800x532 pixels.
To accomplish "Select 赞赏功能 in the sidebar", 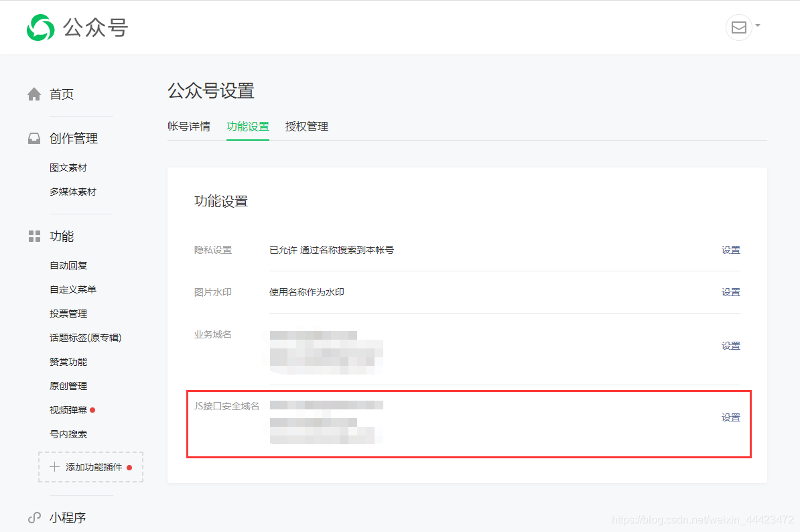I will point(68,361).
